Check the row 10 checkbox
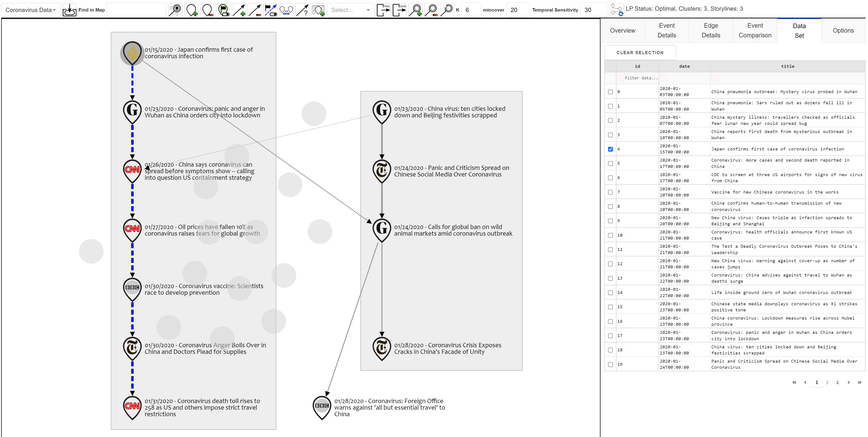 (610, 235)
